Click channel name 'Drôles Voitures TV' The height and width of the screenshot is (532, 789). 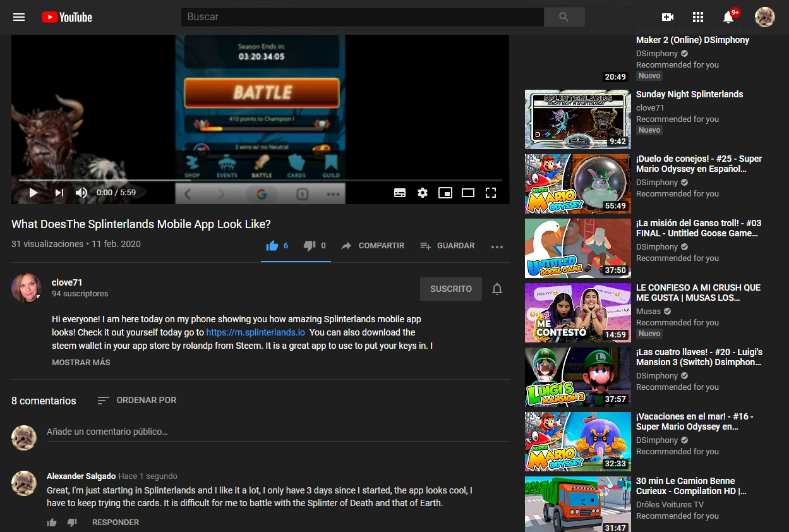coord(670,505)
